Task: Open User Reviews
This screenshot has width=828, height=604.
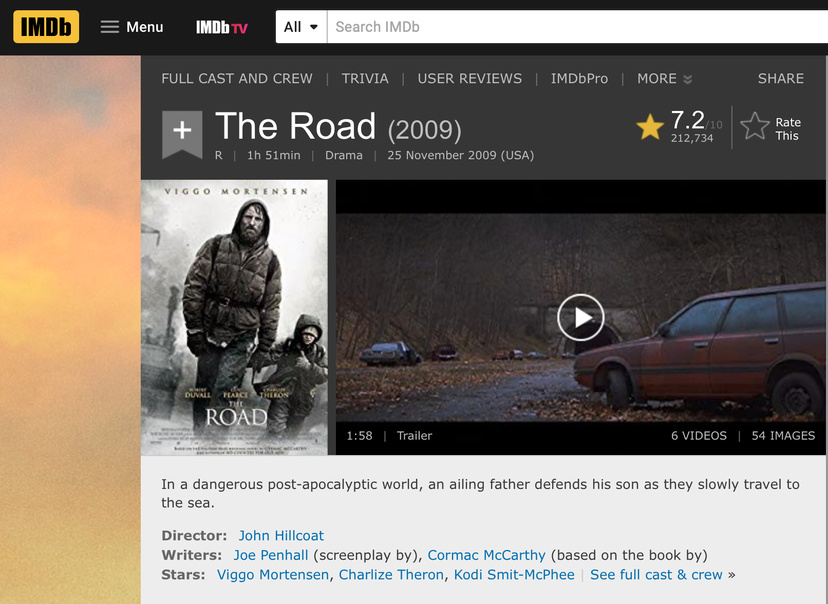Action: point(469,79)
